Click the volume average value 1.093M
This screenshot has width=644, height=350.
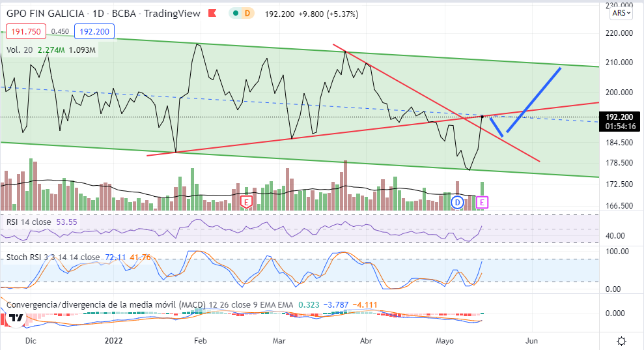[82, 50]
